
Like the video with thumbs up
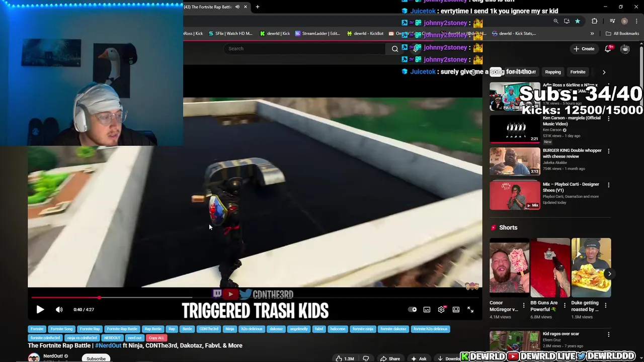pos(345,358)
